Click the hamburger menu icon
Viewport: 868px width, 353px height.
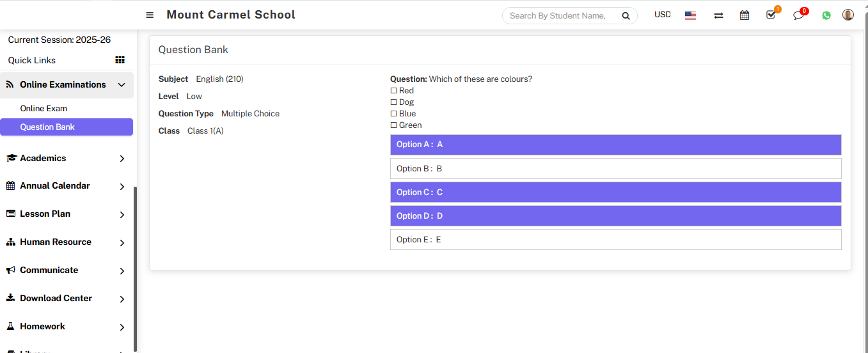pos(150,15)
